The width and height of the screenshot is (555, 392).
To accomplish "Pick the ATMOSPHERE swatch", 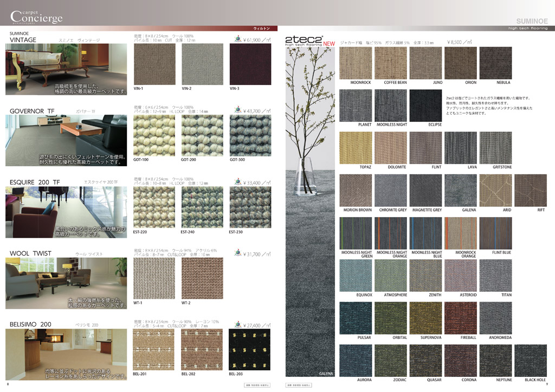I will click(x=391, y=276).
